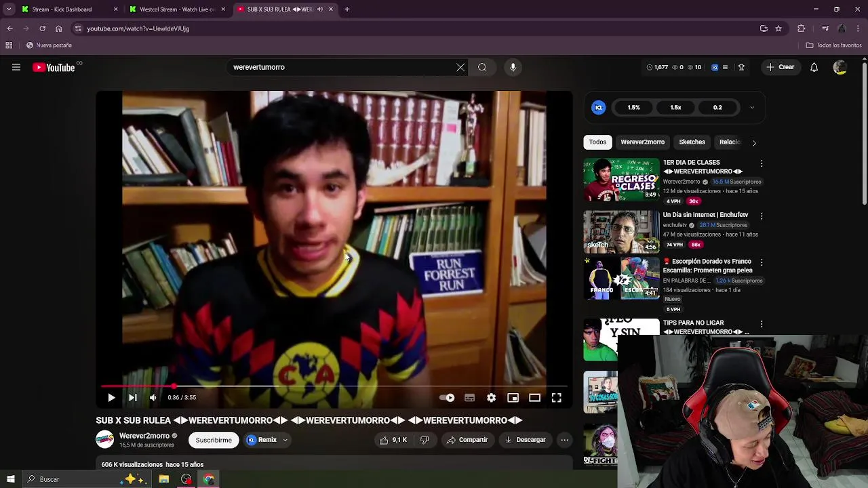Click the 1.5% stat pill
Viewport: 868px width, 488px height.
633,107
